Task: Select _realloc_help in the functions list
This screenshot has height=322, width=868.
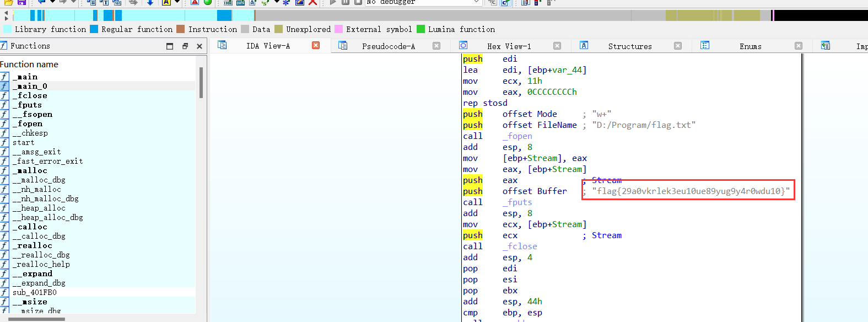Action: click(98, 264)
